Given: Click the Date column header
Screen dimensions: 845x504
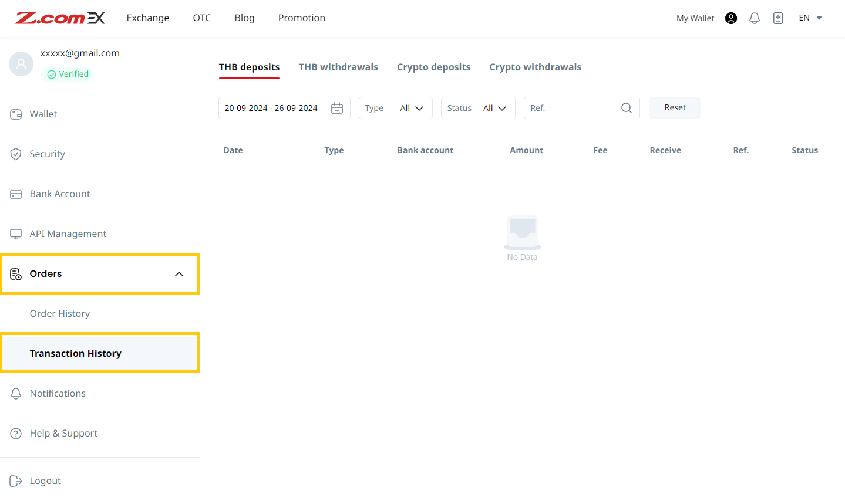Looking at the screenshot, I should 233,150.
